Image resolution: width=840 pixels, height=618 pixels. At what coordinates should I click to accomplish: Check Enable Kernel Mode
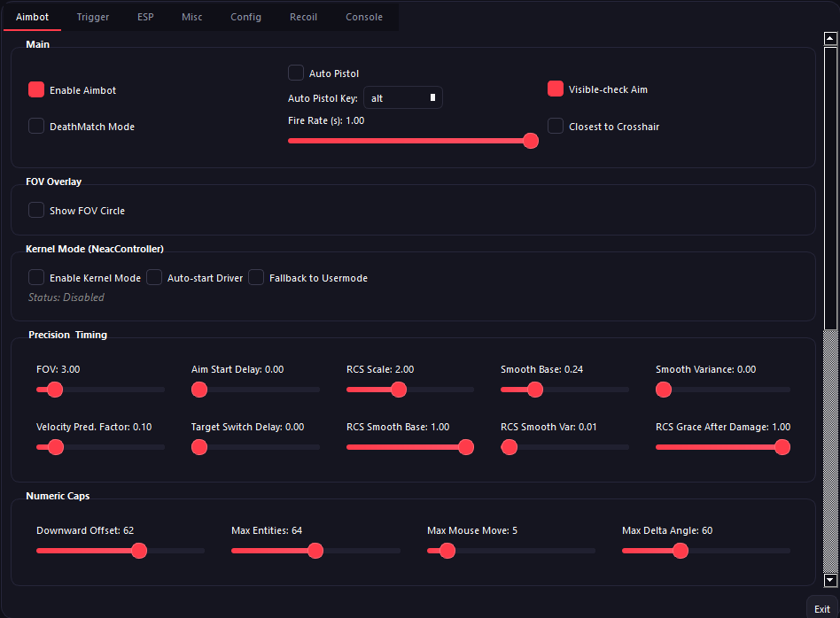point(36,277)
